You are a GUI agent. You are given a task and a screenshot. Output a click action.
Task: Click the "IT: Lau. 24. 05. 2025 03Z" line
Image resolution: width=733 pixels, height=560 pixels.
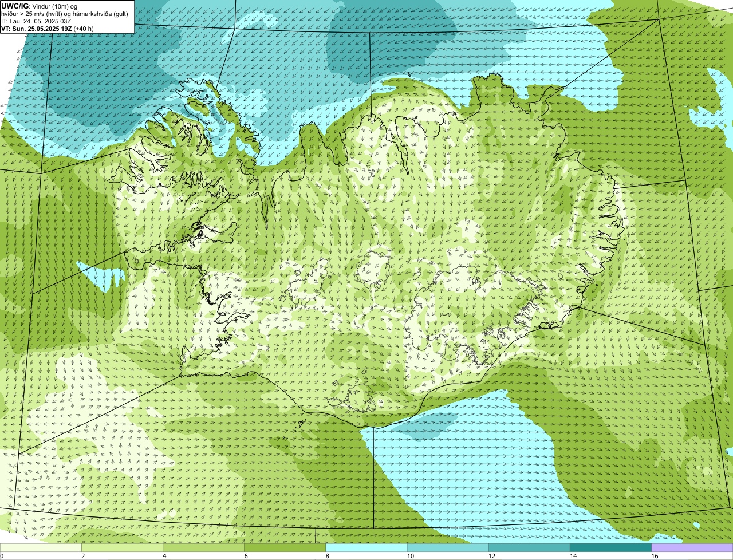click(x=37, y=21)
